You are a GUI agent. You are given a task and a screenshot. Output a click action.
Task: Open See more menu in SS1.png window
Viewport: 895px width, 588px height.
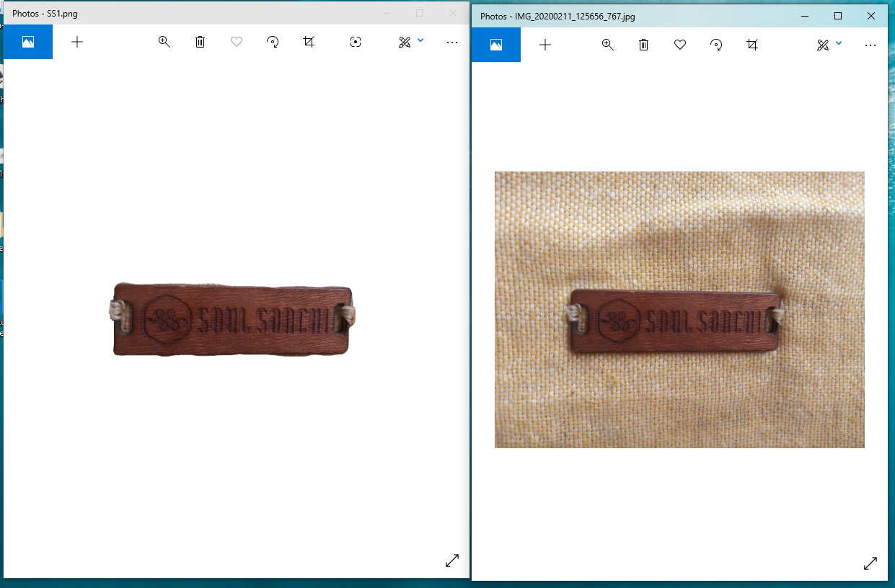click(x=452, y=43)
